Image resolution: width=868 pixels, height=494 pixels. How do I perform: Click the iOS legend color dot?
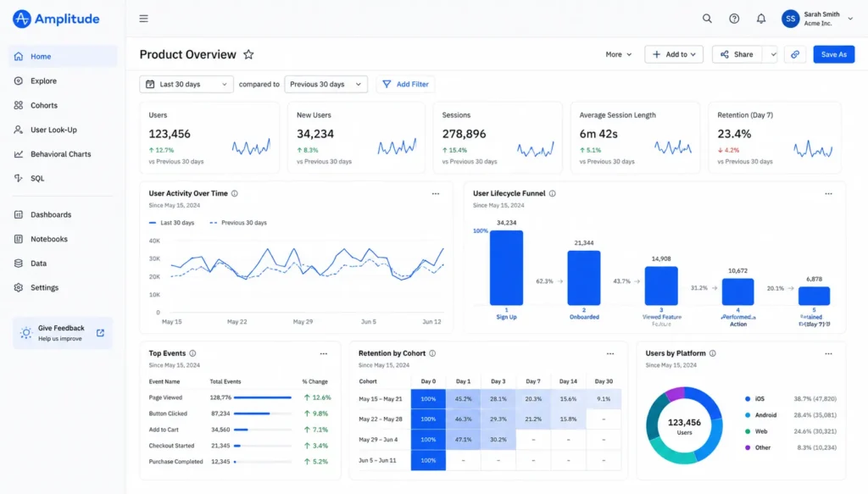click(748, 399)
